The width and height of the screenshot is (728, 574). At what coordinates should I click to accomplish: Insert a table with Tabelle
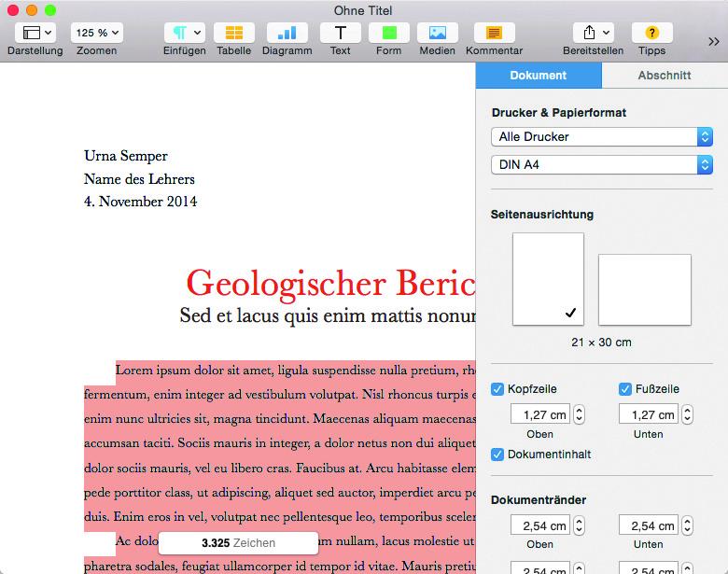(234, 33)
